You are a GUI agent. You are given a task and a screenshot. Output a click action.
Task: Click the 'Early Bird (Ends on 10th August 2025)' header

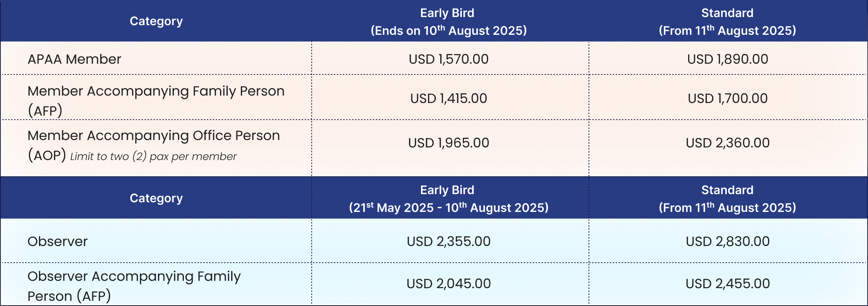click(x=448, y=21)
